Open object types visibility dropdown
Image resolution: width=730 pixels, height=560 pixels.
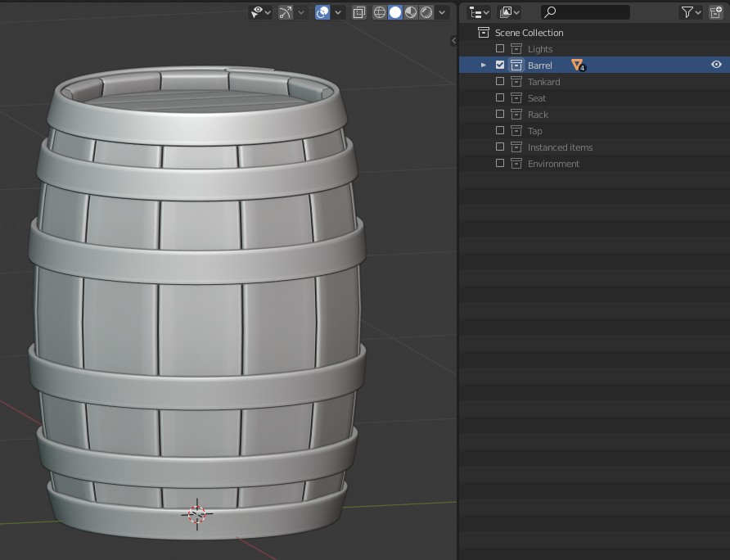click(x=262, y=12)
